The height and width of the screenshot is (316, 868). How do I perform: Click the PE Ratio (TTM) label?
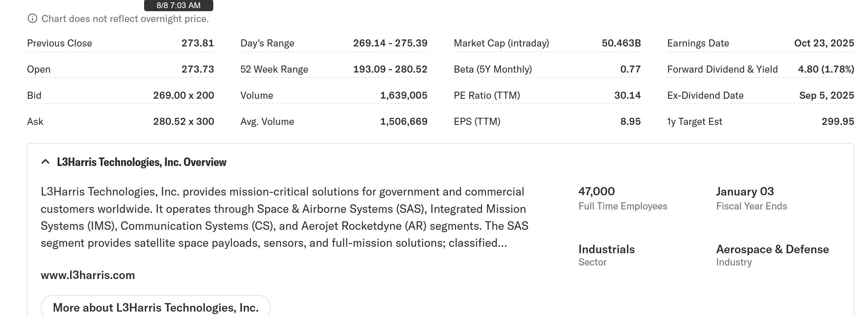coord(487,95)
